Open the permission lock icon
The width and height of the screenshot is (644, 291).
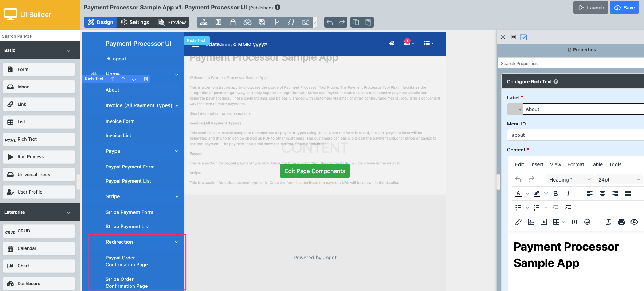click(233, 22)
